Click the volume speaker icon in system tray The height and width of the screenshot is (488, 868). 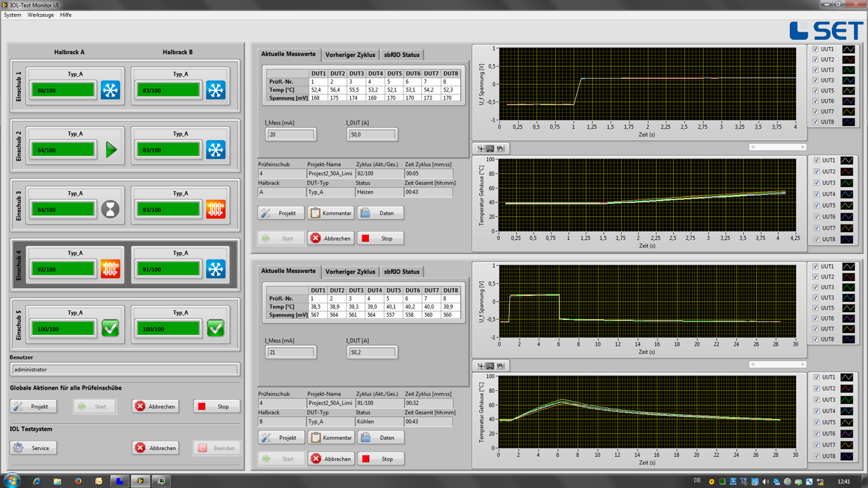click(765, 482)
